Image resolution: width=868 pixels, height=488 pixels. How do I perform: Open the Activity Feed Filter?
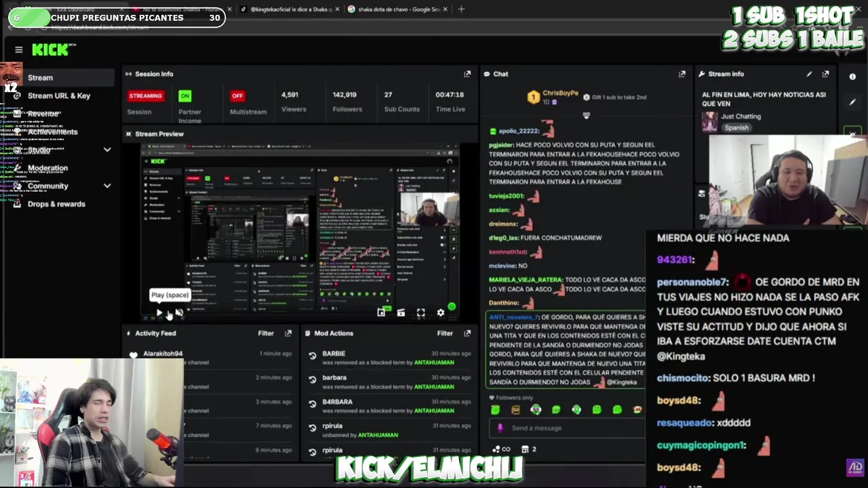266,333
